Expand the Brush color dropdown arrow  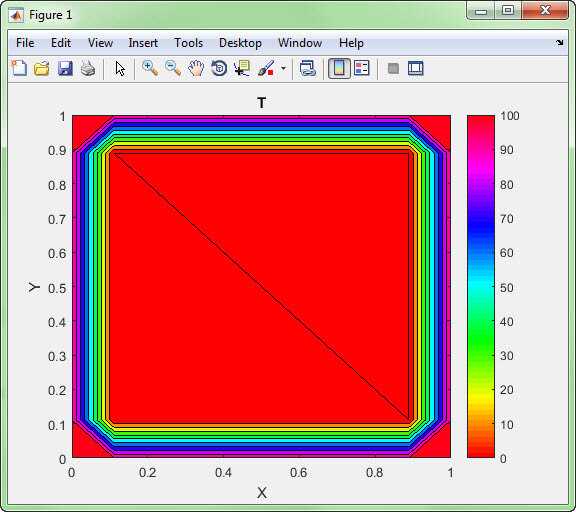[283, 68]
